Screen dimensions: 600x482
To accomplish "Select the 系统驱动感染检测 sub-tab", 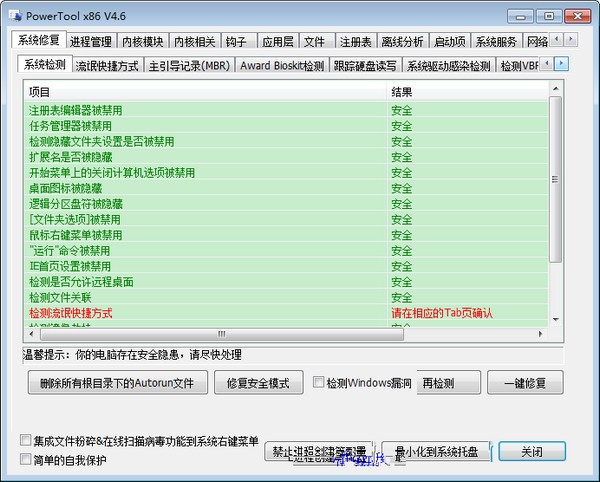I will point(448,65).
